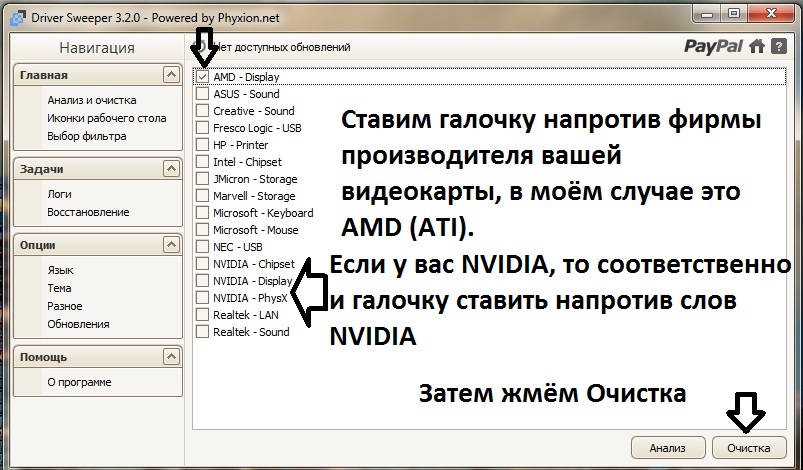Open the О программе about page
This screenshot has height=470, width=803.
pyautogui.click(x=79, y=382)
